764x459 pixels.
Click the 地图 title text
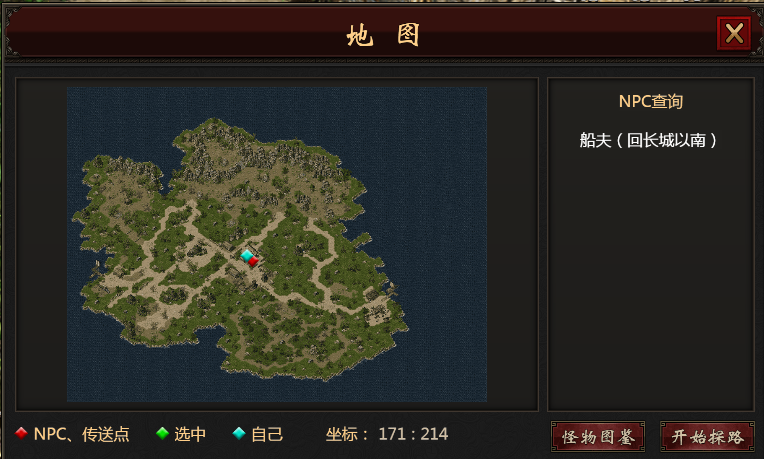(383, 35)
